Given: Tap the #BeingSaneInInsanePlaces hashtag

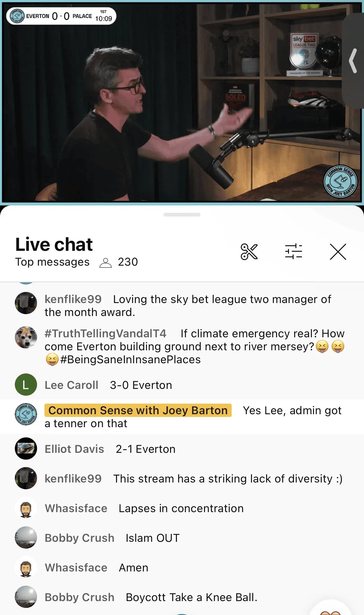Looking at the screenshot, I should [x=130, y=360].
